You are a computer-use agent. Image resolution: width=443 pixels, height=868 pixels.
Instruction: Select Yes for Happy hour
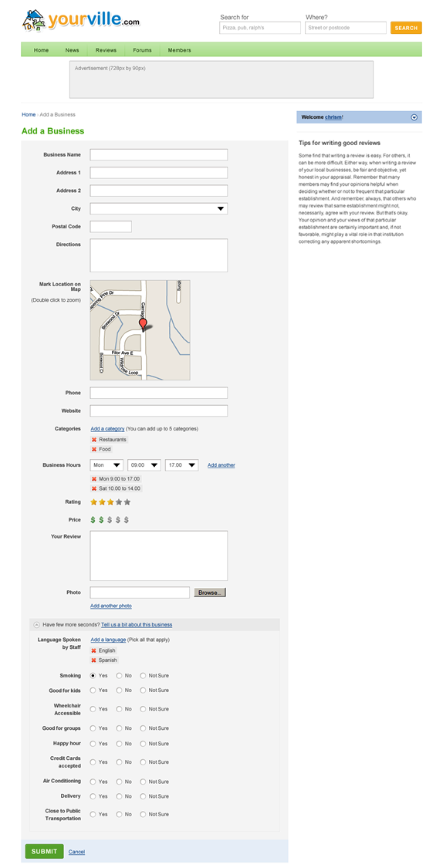pyautogui.click(x=93, y=744)
